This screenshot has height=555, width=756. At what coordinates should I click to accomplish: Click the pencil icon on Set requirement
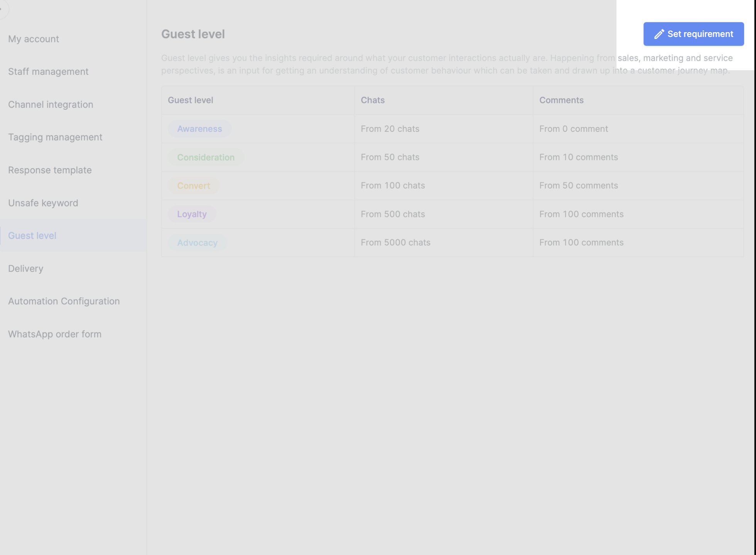(x=659, y=34)
